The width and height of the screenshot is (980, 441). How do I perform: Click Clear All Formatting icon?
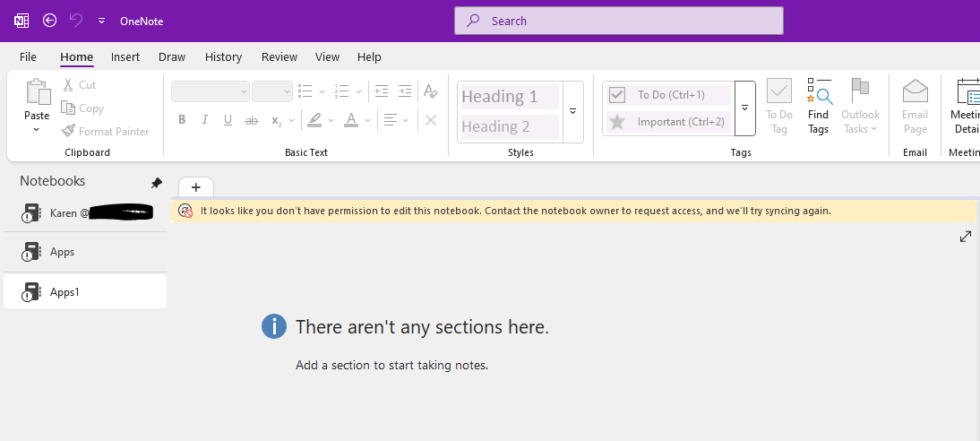[431, 91]
